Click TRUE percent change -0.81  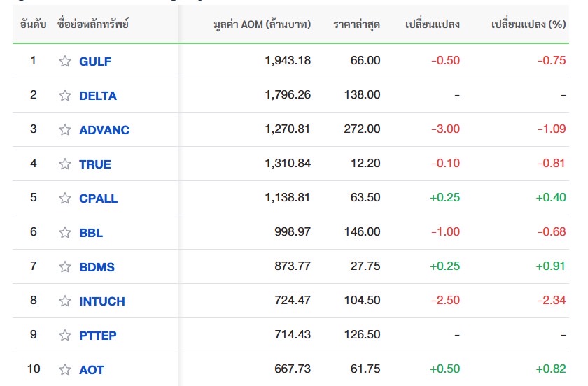click(x=552, y=164)
